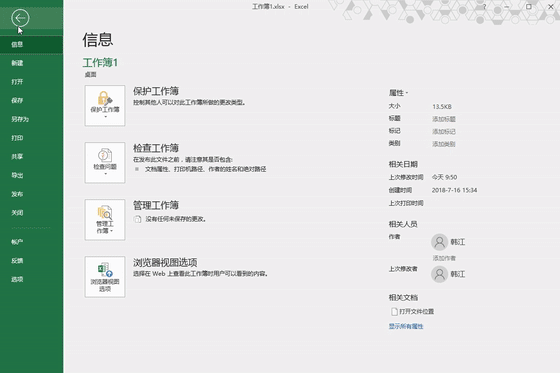Click name 韩江 beside 上次修改者
The width and height of the screenshot is (560, 373).
pos(458,274)
